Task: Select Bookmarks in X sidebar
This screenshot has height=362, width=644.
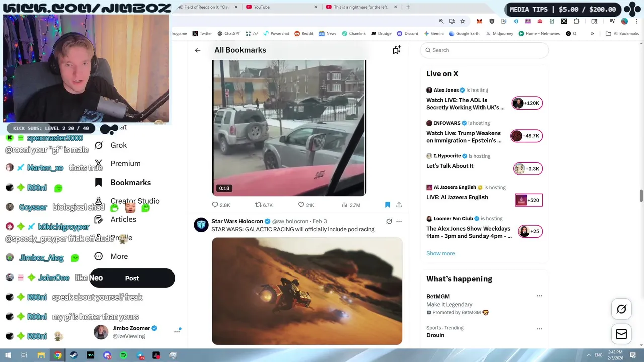Action: click(x=123, y=183)
